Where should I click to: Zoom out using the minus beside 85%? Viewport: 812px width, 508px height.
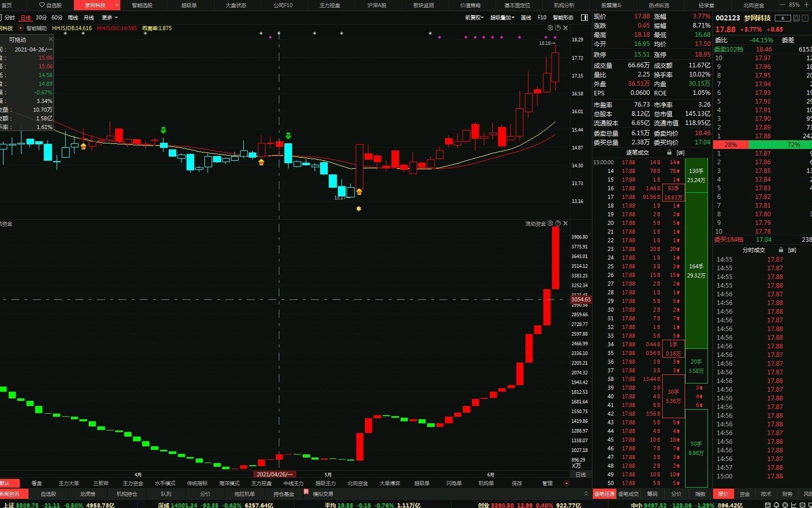tap(782, 5)
